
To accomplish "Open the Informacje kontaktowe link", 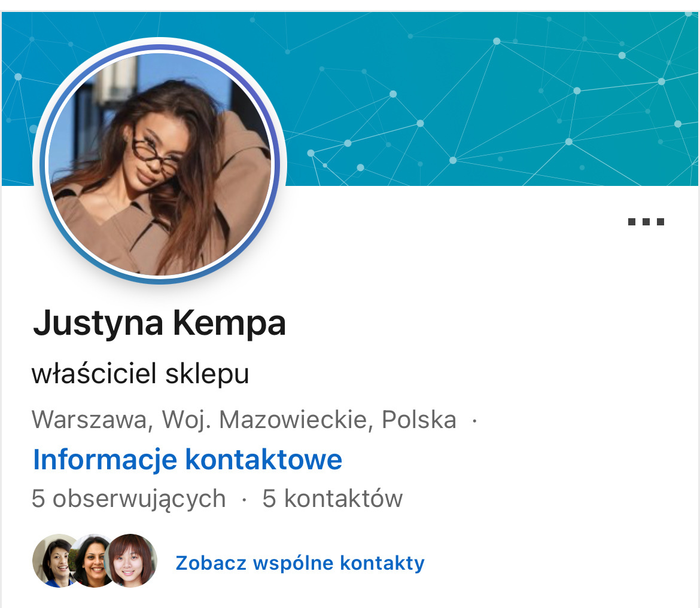I will tap(187, 460).
